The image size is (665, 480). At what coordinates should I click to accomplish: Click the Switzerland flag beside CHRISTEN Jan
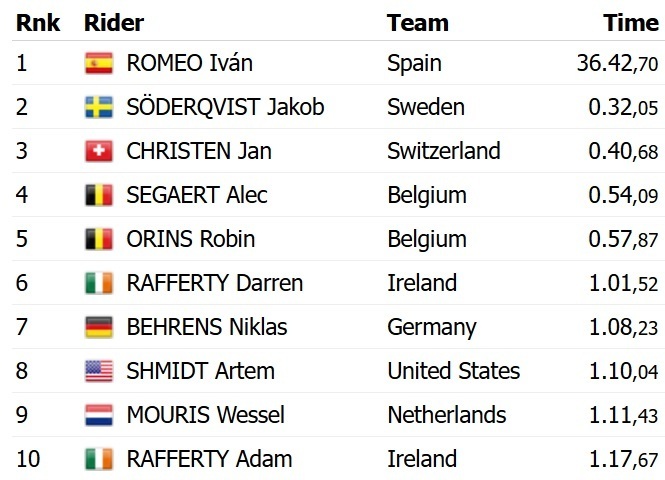coord(99,152)
